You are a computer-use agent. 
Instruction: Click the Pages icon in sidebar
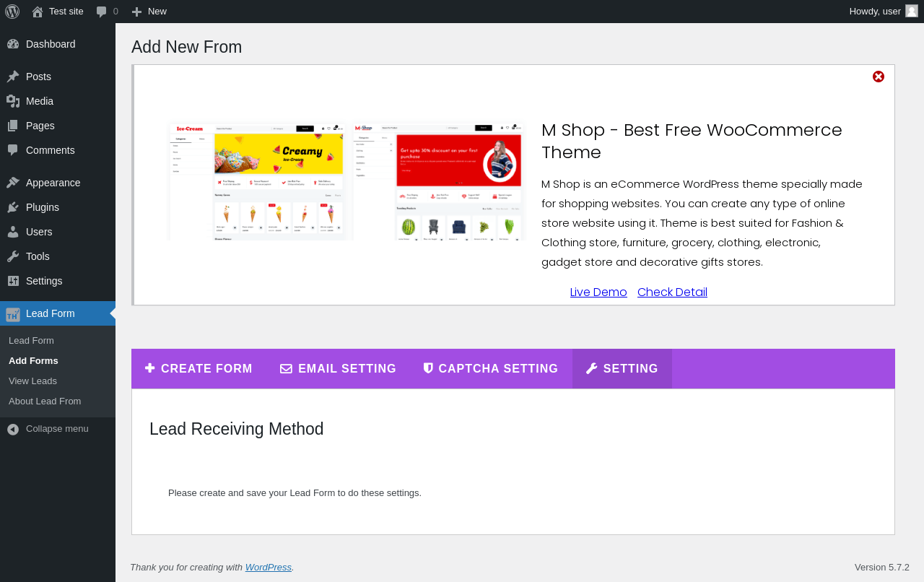pyautogui.click(x=13, y=126)
